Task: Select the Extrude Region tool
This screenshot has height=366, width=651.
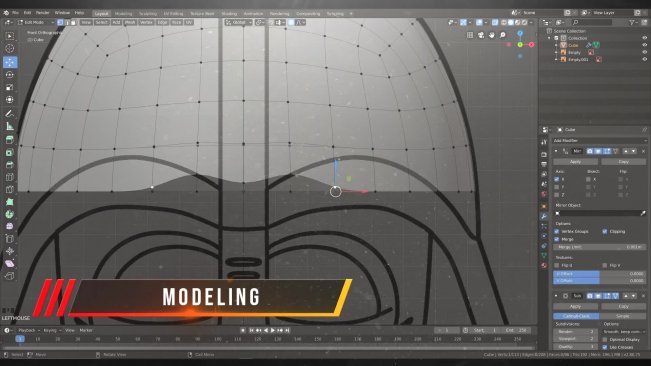Action: [x=10, y=140]
